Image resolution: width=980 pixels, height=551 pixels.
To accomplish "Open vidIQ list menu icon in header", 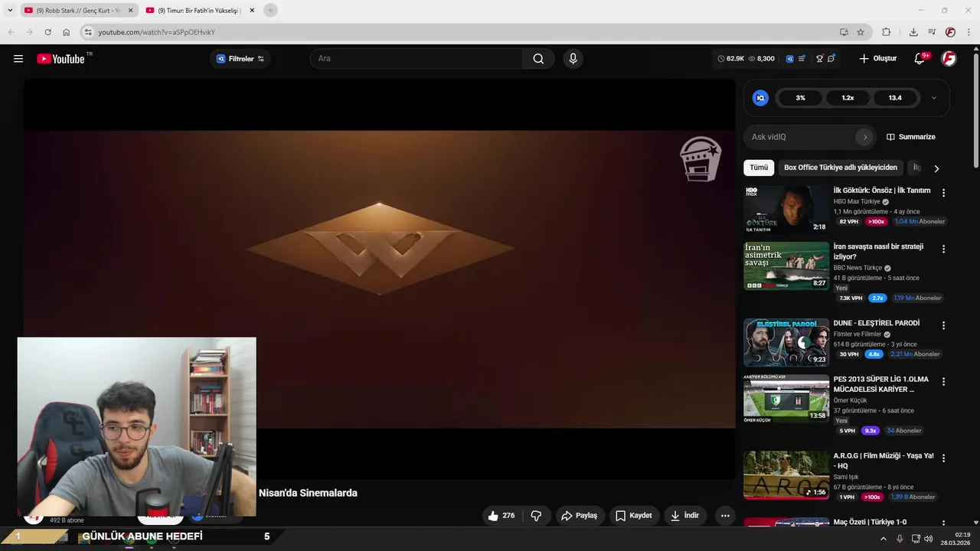I will pyautogui.click(x=802, y=59).
